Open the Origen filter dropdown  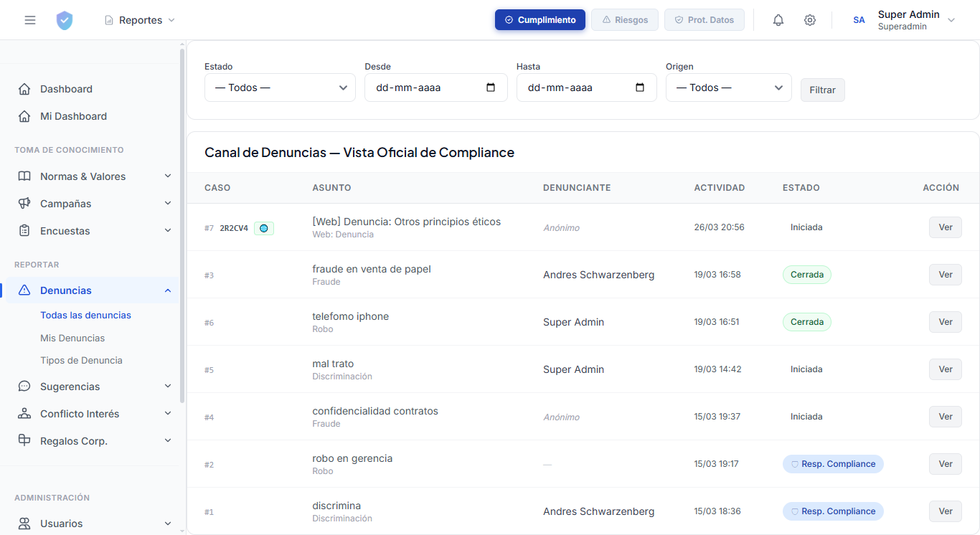[x=728, y=87]
